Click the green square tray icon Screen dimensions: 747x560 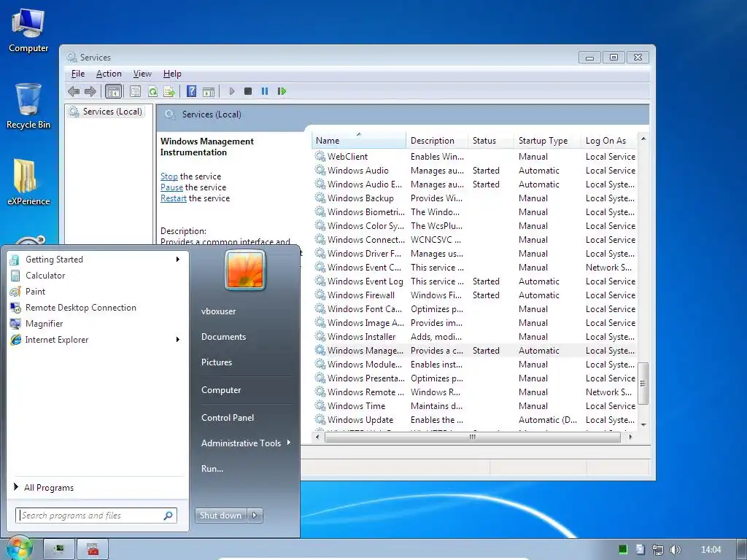(623, 550)
